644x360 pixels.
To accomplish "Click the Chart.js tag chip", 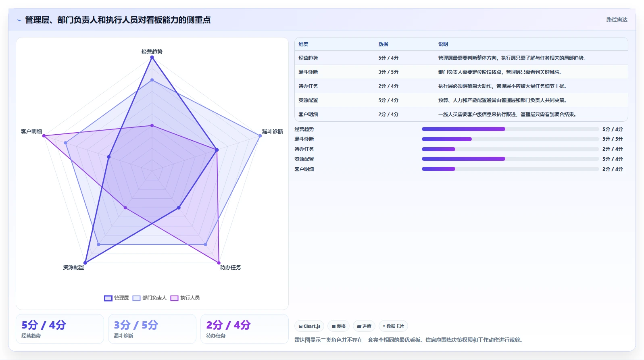I will [309, 326].
